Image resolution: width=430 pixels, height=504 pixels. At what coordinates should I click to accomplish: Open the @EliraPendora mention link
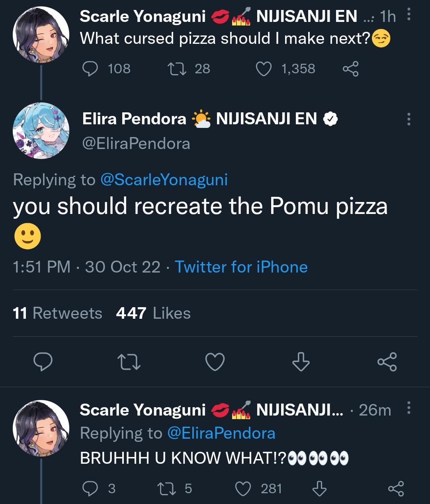221,433
